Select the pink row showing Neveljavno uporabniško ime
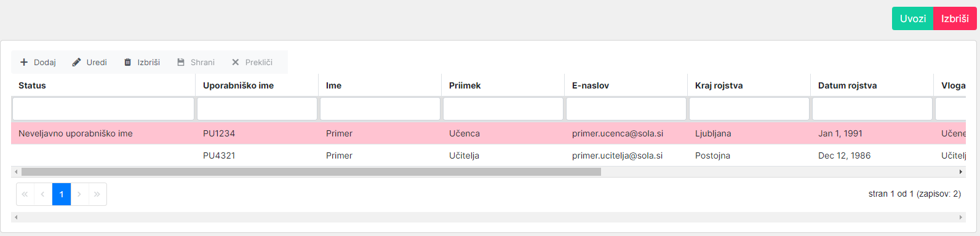The width and height of the screenshot is (980, 236). pos(489,133)
